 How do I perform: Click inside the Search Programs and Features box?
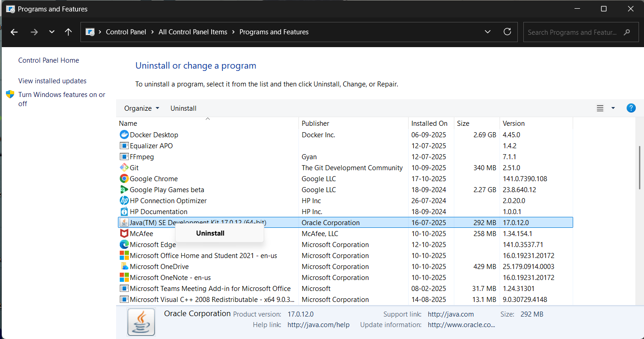pos(574,32)
